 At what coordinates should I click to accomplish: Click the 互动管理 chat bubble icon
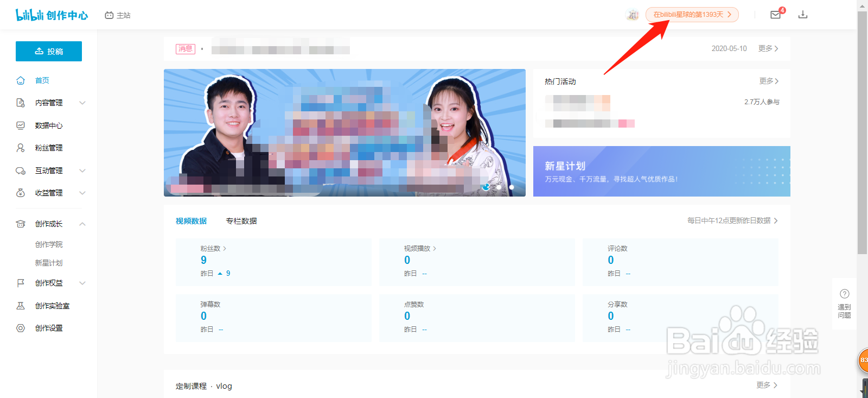21,170
